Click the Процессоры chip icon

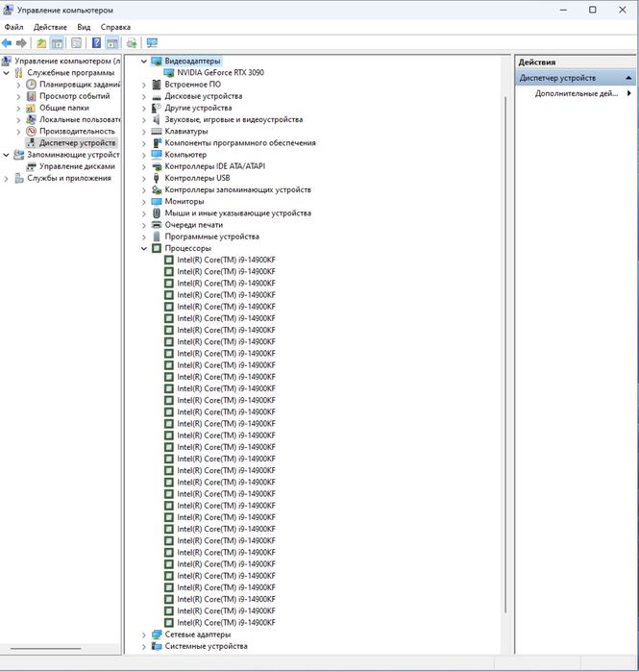pos(157,248)
